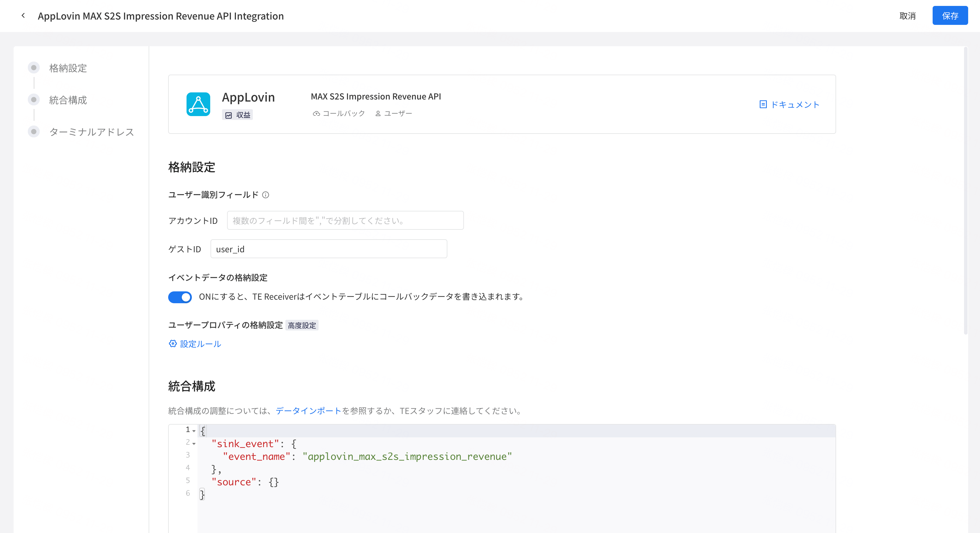Viewport: 980px width, 533px height.
Task: Click the MAX S2S Impression Revenue API label
Action: 375,96
